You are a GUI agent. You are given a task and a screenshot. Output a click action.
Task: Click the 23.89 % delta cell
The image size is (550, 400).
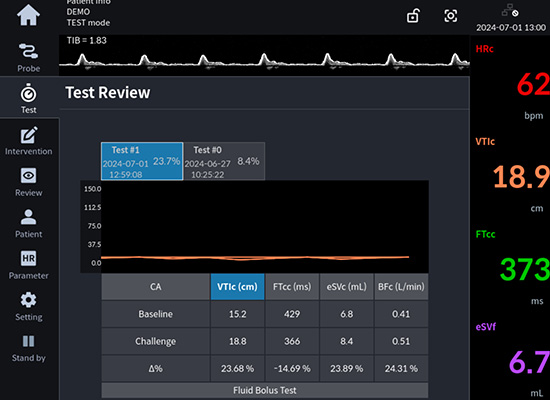point(347,369)
